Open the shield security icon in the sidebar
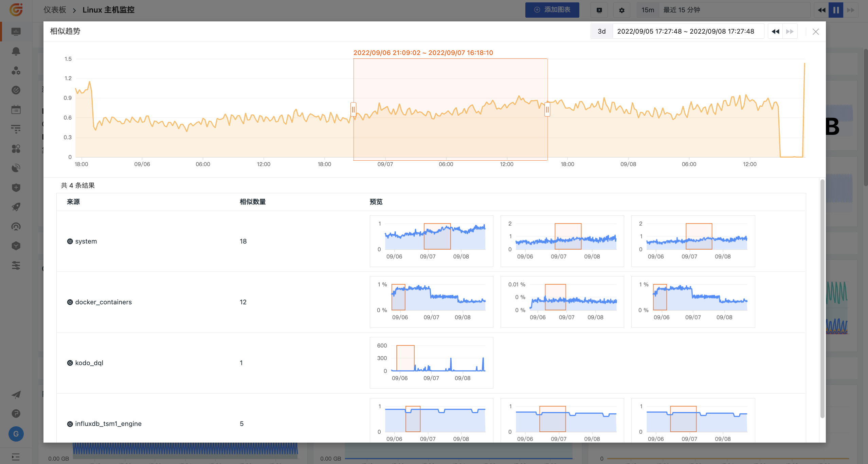The height and width of the screenshot is (464, 868). [16, 188]
